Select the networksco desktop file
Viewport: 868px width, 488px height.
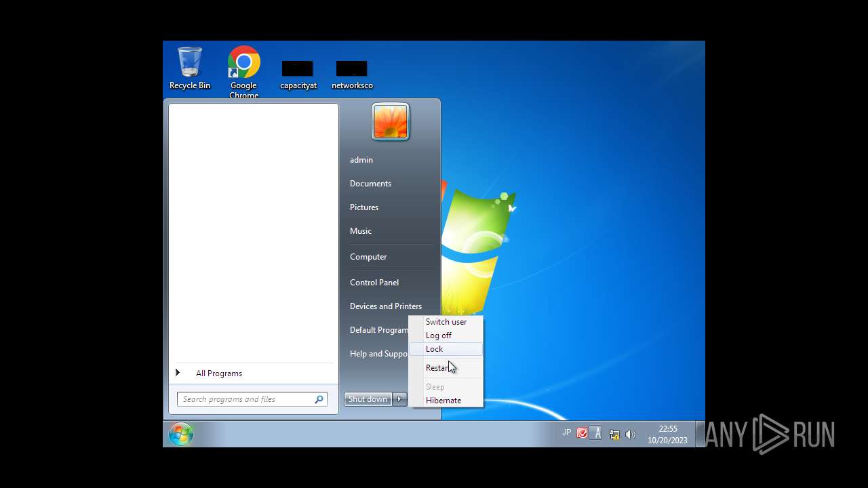coord(352,75)
